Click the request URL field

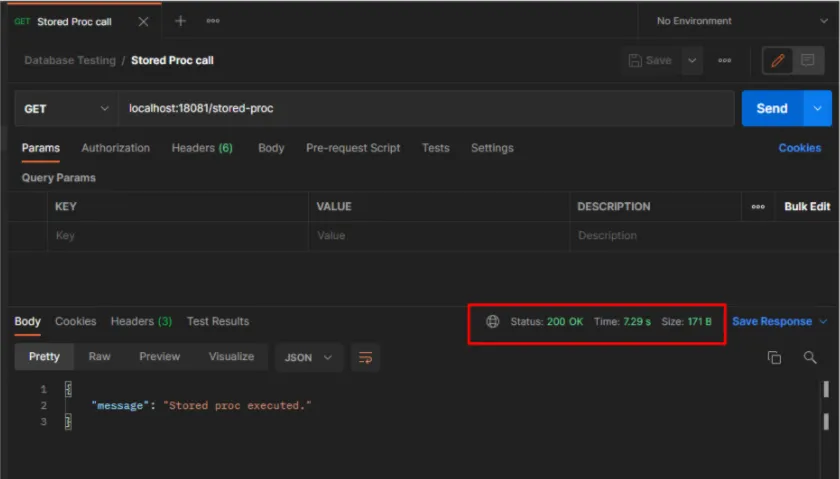[x=426, y=109]
